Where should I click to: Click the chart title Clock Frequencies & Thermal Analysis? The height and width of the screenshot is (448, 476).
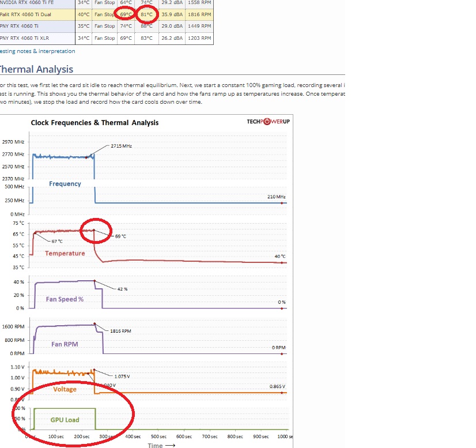point(95,123)
